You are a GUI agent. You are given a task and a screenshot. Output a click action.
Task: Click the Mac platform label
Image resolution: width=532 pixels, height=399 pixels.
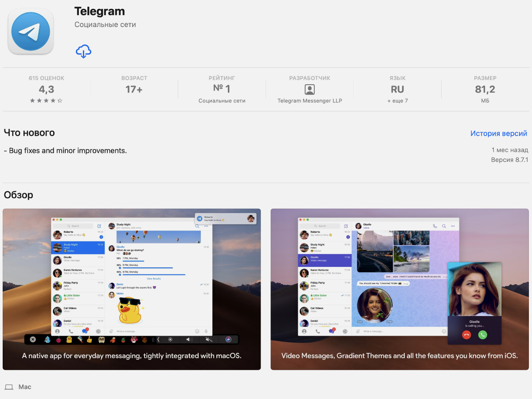pyautogui.click(x=25, y=387)
